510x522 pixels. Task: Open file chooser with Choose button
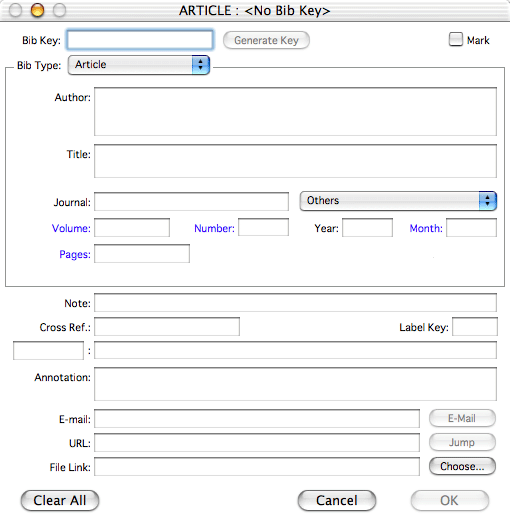(462, 466)
